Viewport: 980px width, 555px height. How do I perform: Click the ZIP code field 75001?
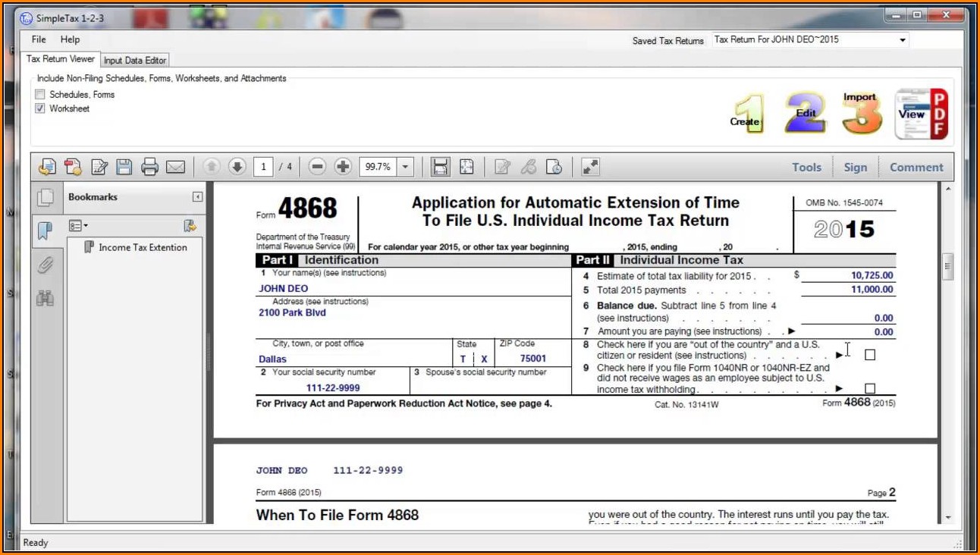pyautogui.click(x=533, y=359)
